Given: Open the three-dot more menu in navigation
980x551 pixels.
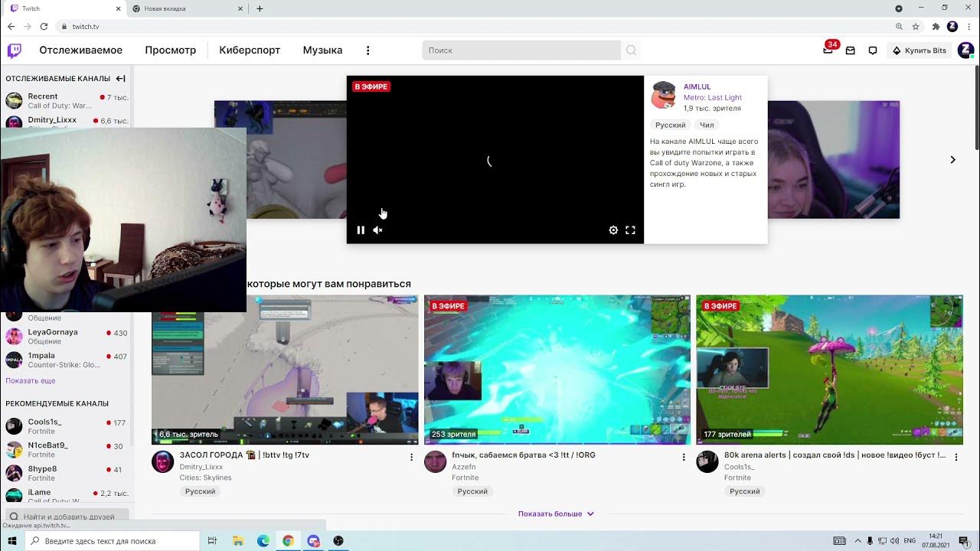Looking at the screenshot, I should click(367, 51).
